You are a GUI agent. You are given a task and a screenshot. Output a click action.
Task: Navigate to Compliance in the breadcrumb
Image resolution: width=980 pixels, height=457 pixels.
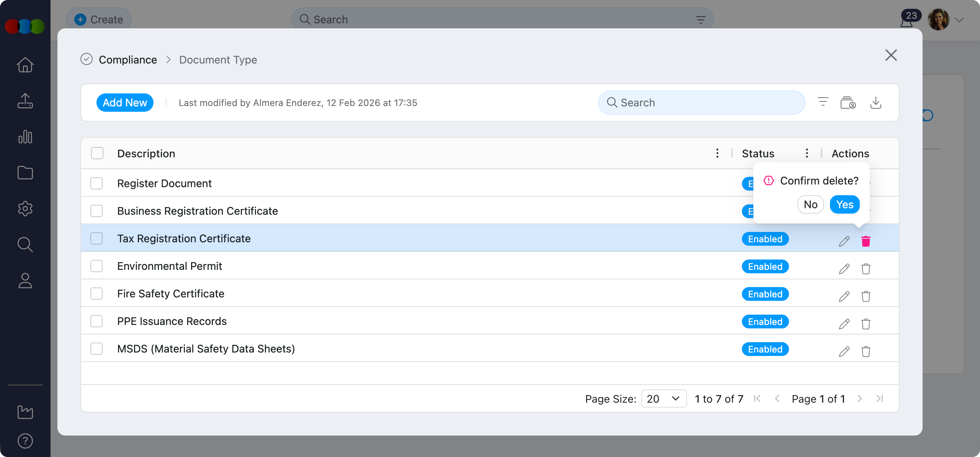tap(128, 59)
